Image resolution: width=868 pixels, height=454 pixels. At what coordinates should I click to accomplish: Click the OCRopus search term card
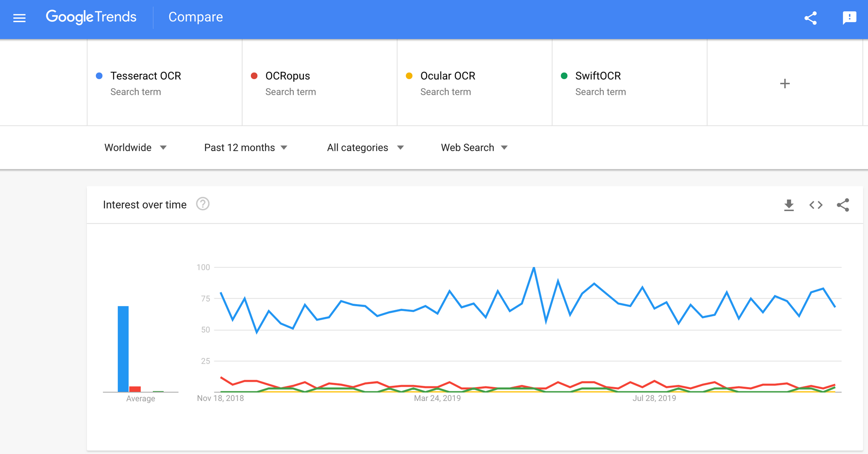point(319,83)
